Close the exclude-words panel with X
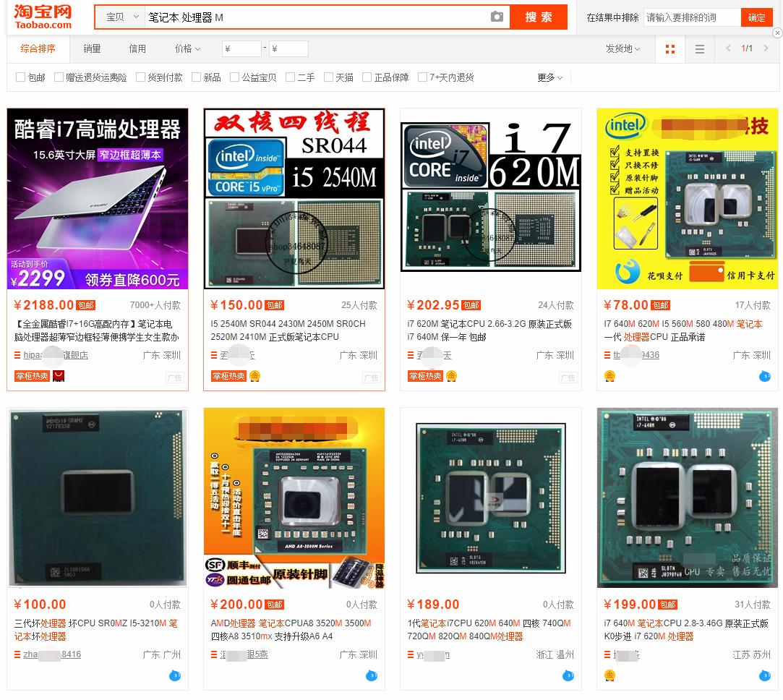Image resolution: width=783 pixels, height=700 pixels. 777,33
